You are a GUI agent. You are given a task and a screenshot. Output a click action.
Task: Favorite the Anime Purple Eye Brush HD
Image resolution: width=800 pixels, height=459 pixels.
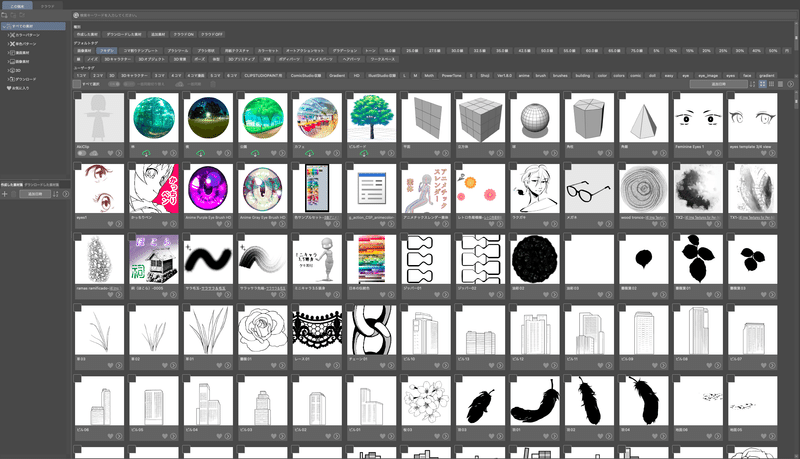[219, 224]
